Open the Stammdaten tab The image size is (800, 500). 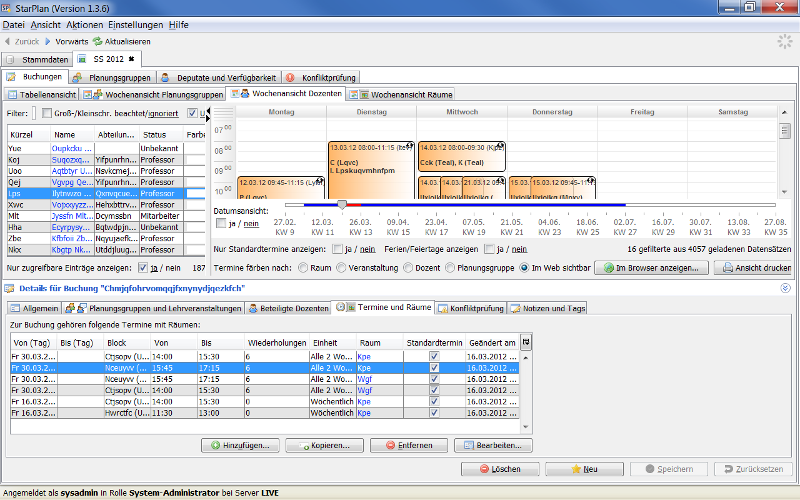coord(38,60)
